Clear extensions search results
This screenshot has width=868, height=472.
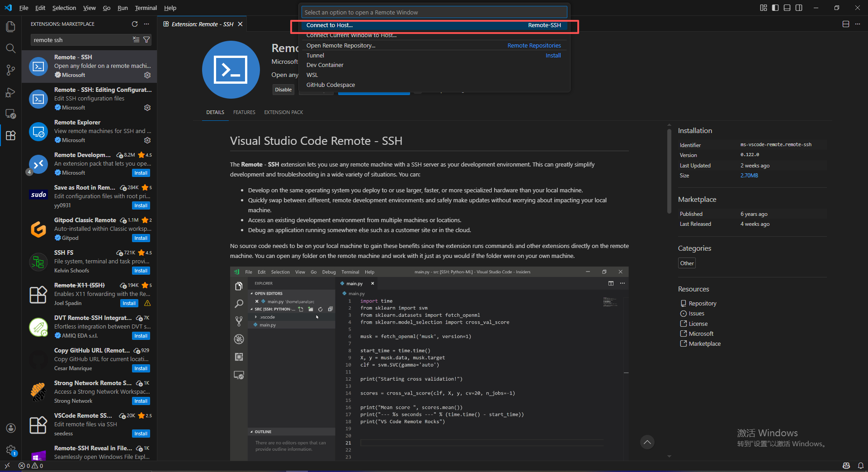click(x=136, y=40)
